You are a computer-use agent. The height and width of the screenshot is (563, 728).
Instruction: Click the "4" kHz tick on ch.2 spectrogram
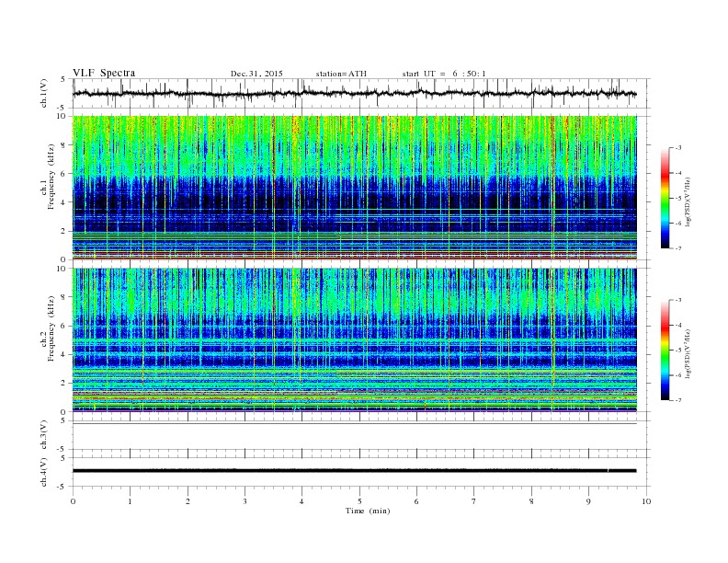pos(64,354)
